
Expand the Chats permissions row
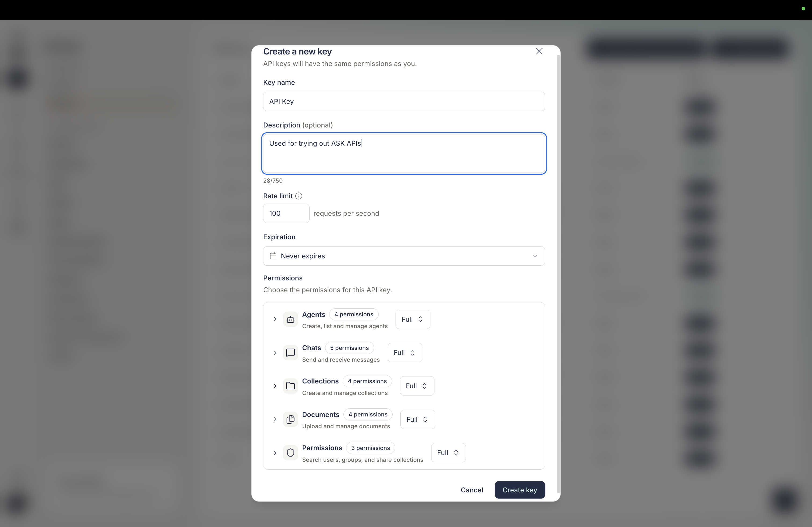coord(275,353)
